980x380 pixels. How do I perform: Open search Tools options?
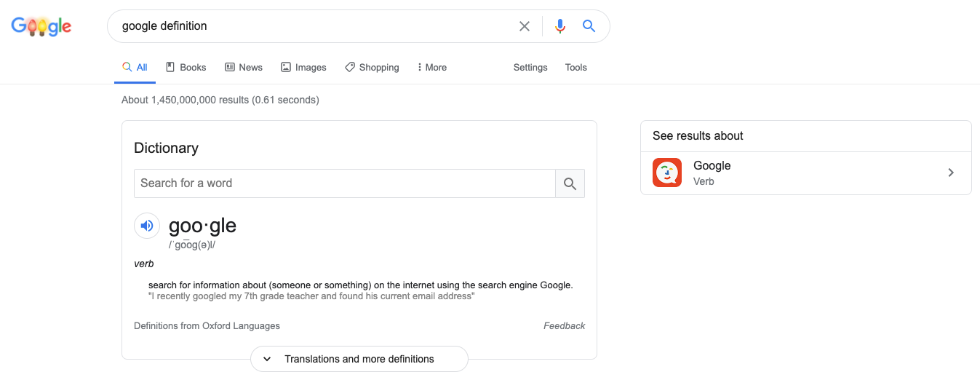576,67
